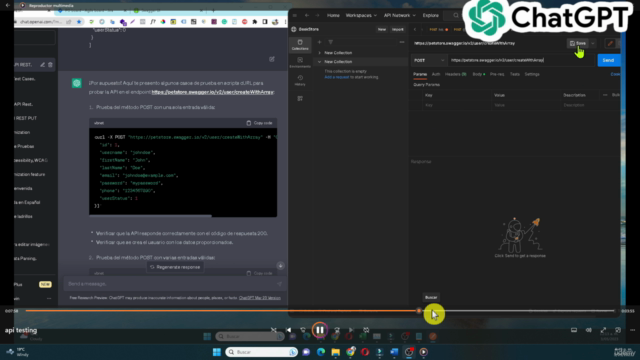Click the code block horizontal scrollbar
The width and height of the screenshot is (640, 360).
(151, 216)
